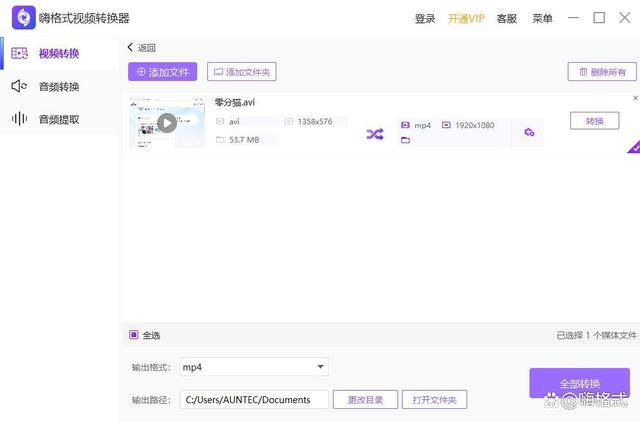640x422 pixels.
Task: Click the 嗨格式 app logo icon
Action: point(24,18)
